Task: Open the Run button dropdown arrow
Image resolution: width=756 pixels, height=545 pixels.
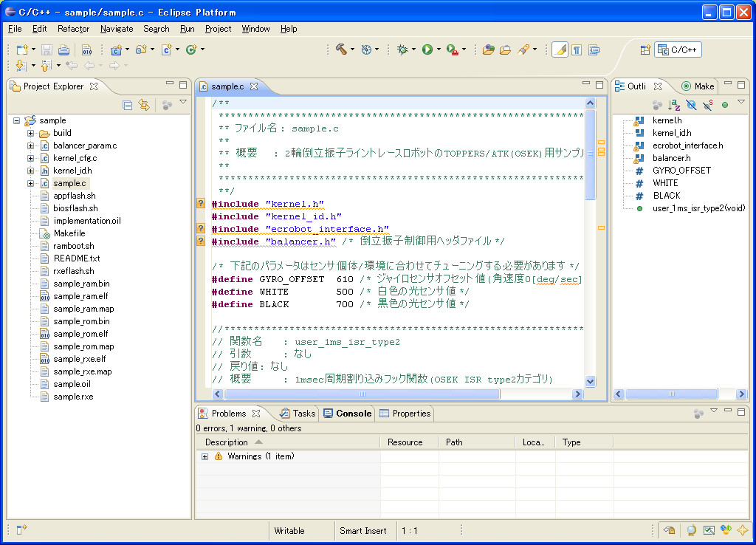Action: [439, 49]
